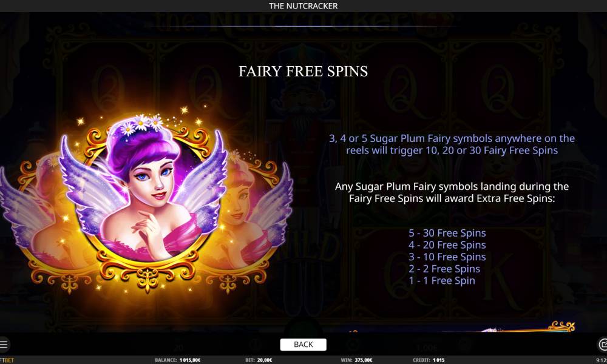607x364 pixels.
Task: Click the FAIRY FREE SPINS heading
Action: pyautogui.click(x=303, y=71)
